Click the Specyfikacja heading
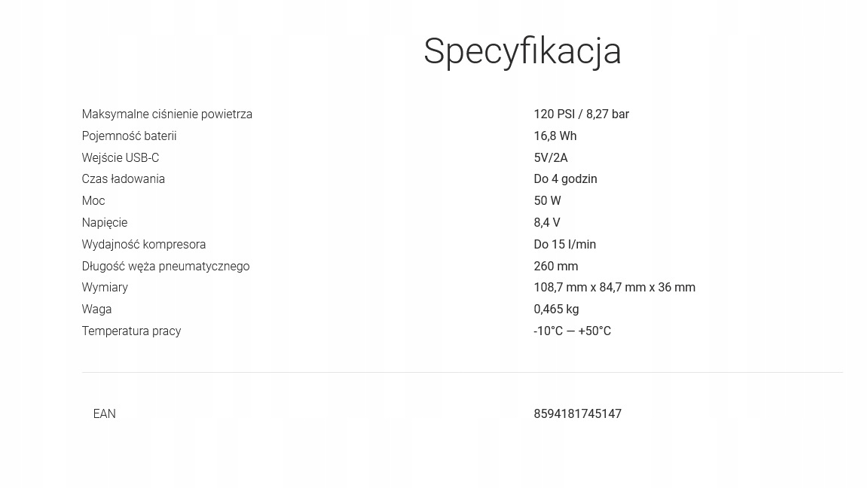 coord(522,51)
